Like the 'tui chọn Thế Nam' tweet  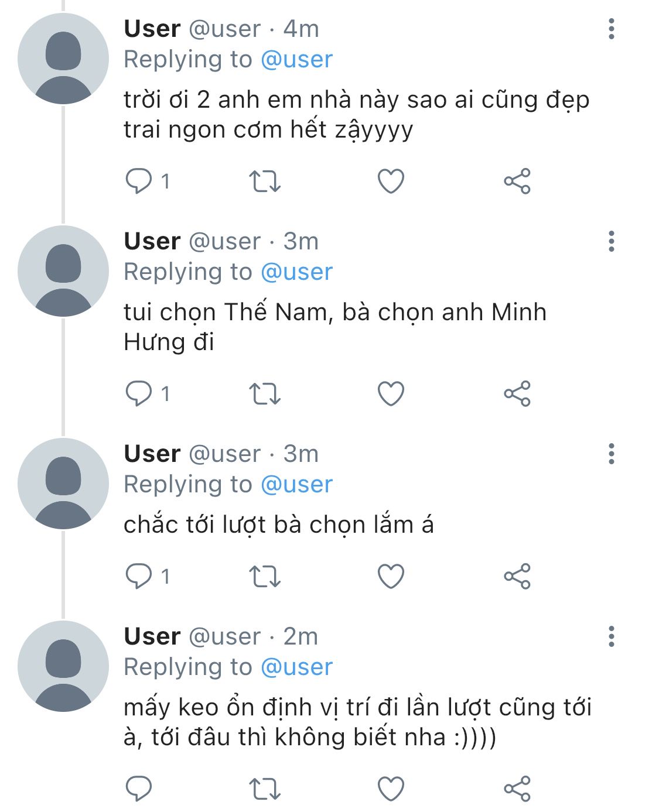click(x=391, y=393)
